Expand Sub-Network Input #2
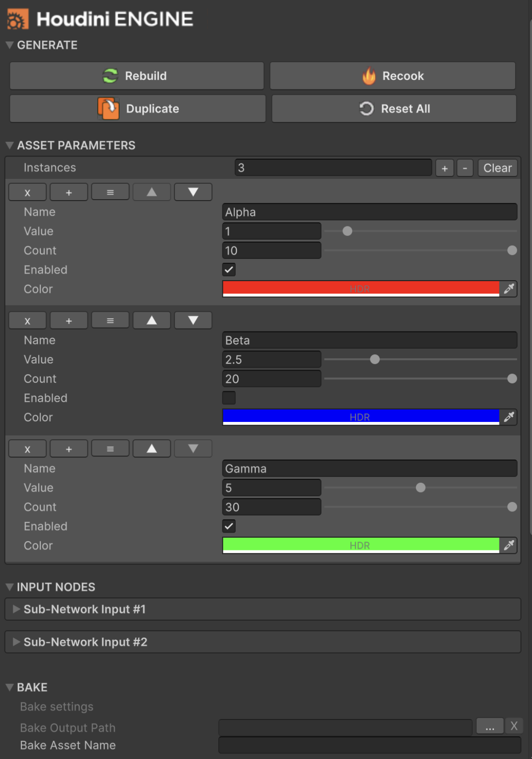 tap(16, 642)
